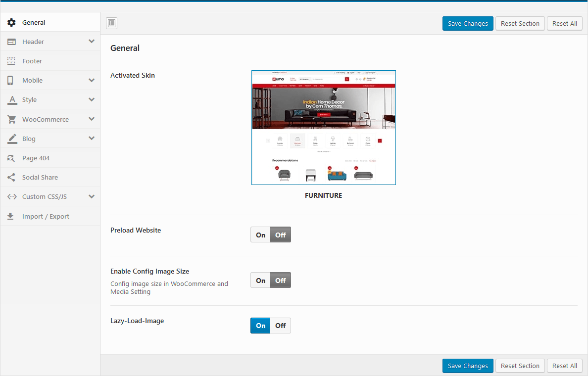588x376 pixels.
Task: Click the Style text-format icon
Action: [x=12, y=100]
